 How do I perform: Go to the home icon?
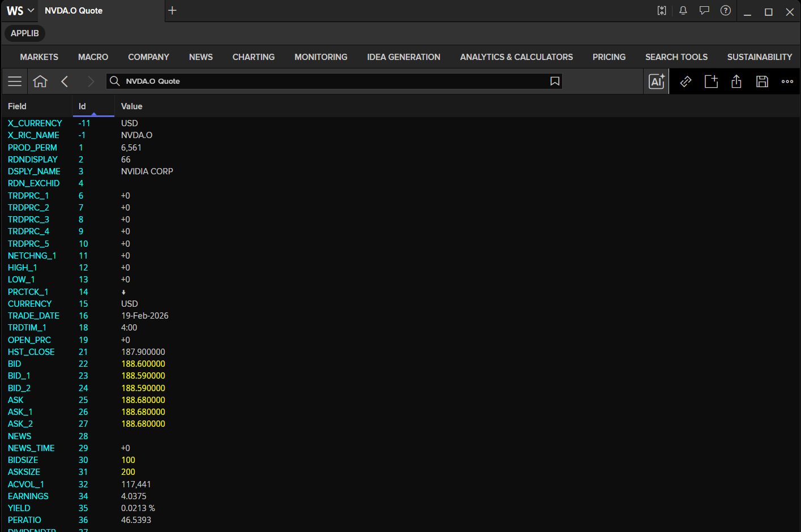tap(40, 81)
